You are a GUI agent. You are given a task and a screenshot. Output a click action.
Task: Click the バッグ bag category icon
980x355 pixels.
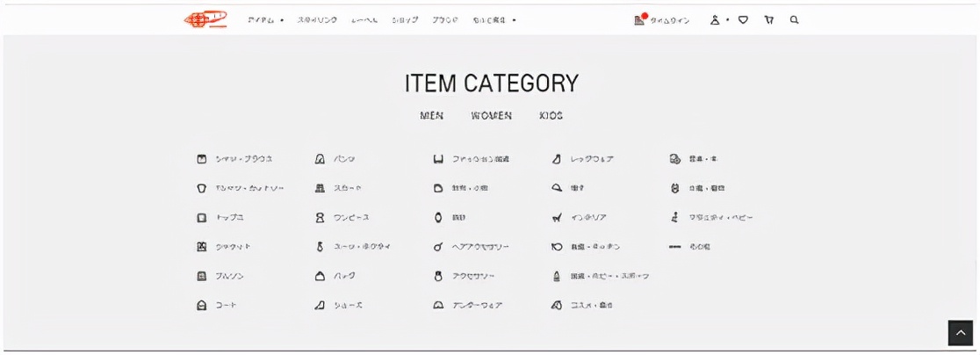click(321, 276)
